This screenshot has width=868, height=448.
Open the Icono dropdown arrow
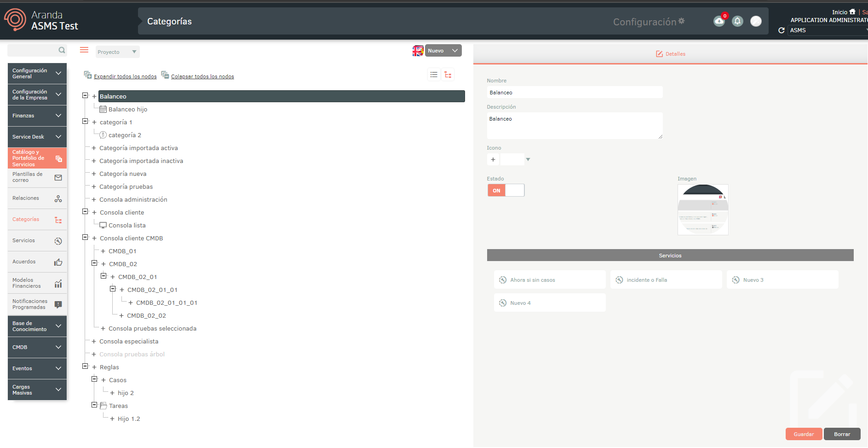coord(528,159)
